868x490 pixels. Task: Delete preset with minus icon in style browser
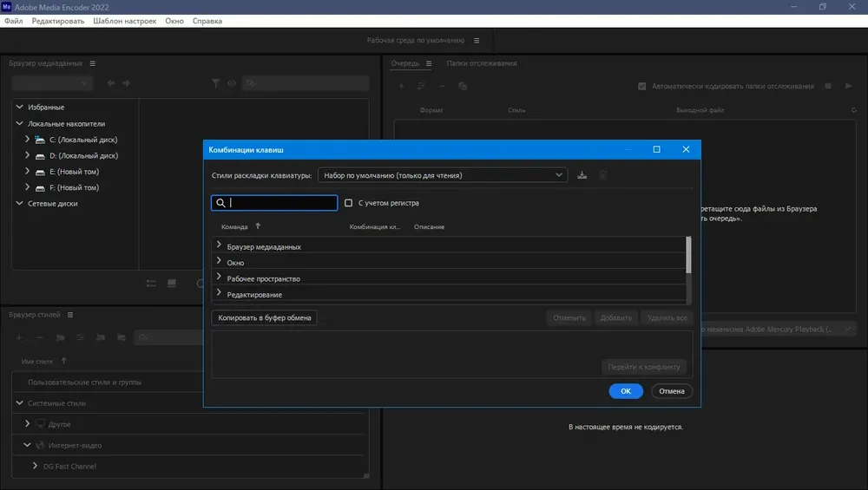[39, 337]
